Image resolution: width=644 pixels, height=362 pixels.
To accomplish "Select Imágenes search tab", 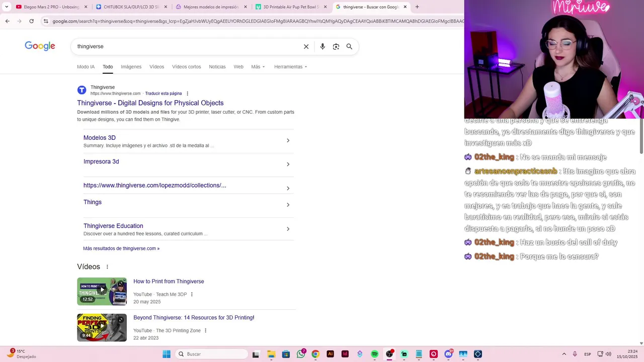I will tap(131, 67).
